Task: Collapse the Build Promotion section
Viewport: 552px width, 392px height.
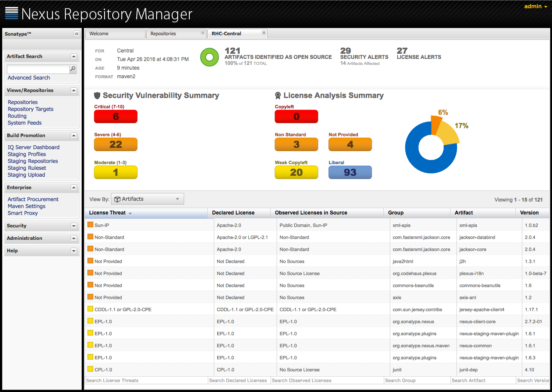Action: point(74,135)
